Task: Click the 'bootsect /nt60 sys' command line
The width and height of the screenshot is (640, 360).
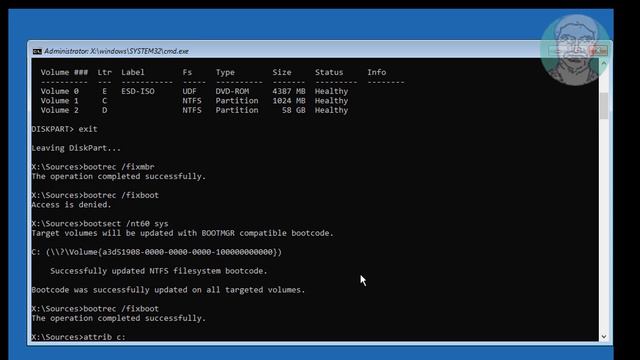Action: pos(100,224)
